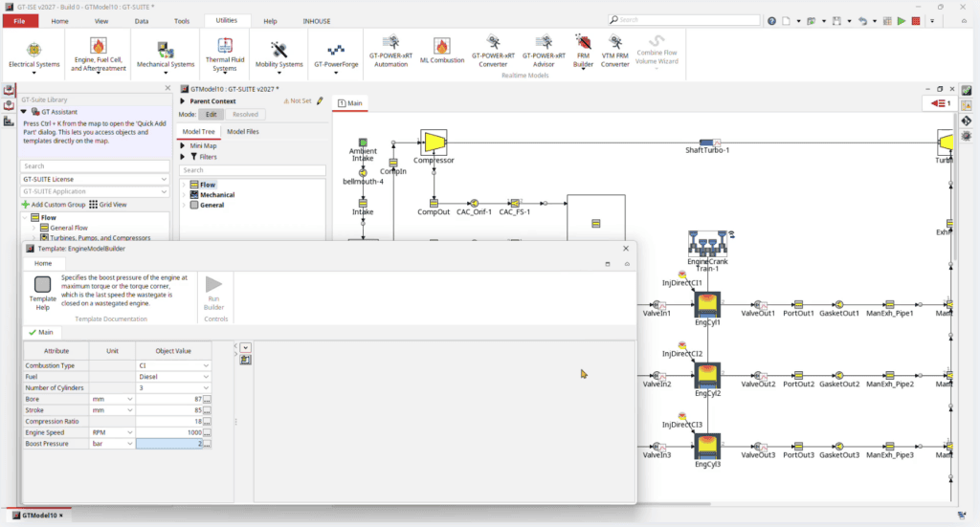Open INHOUSE ribbon tab
The width and height of the screenshot is (980, 527).
point(317,21)
